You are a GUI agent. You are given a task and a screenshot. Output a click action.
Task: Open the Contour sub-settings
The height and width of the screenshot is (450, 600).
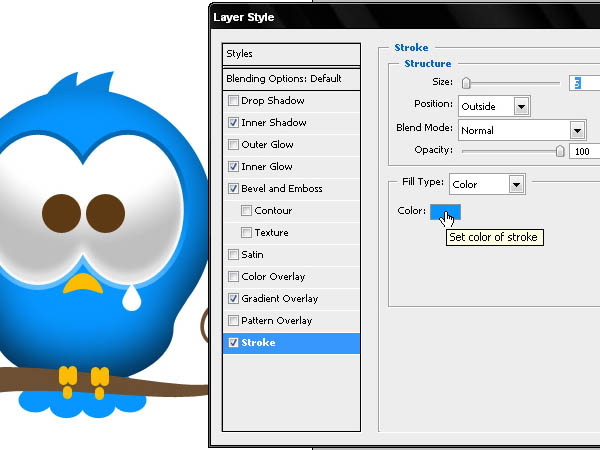273,210
